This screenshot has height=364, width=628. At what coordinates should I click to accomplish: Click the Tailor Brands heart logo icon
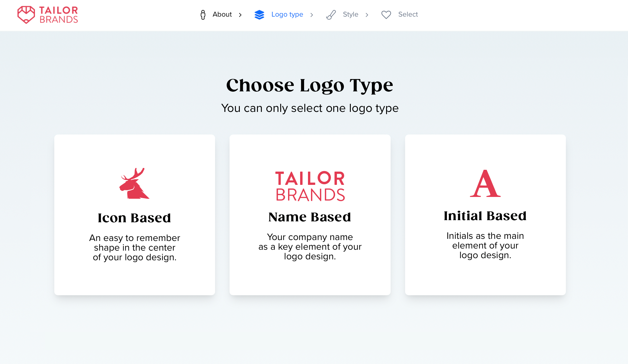coord(26,14)
